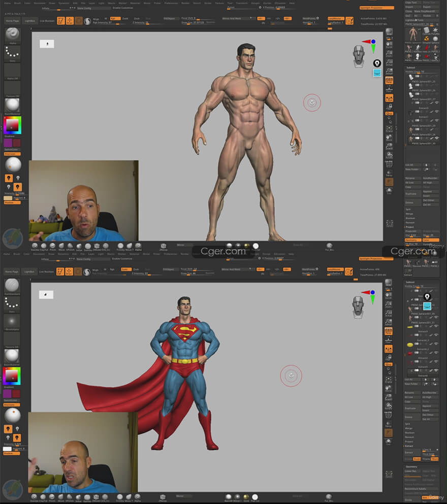Open the Render menu in top menu bar
This screenshot has height=504, width=447.
(x=185, y=3)
